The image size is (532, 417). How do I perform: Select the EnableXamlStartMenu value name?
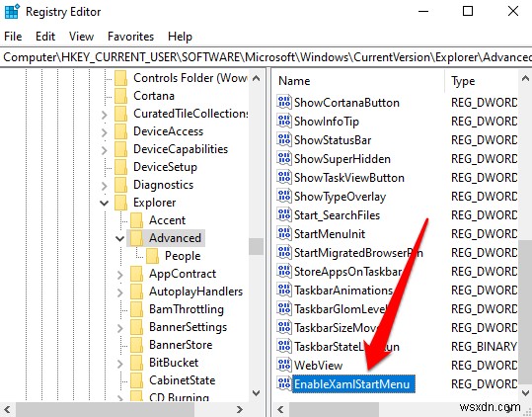pos(352,384)
